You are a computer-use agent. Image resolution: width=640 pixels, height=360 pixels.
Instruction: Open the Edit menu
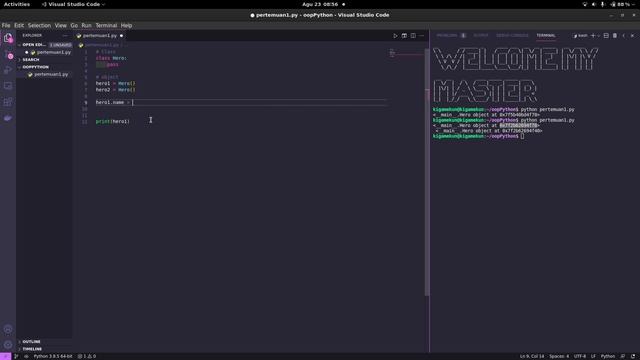pos(19,25)
